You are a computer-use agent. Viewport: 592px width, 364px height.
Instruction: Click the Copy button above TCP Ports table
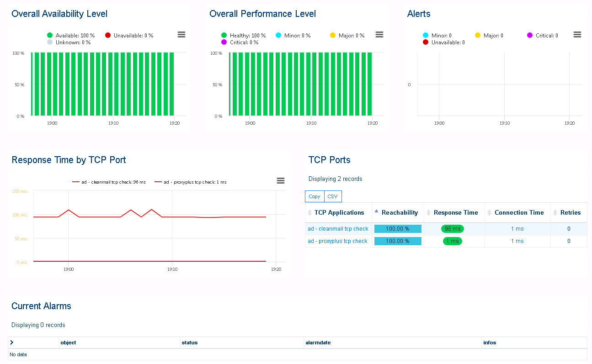tap(314, 196)
